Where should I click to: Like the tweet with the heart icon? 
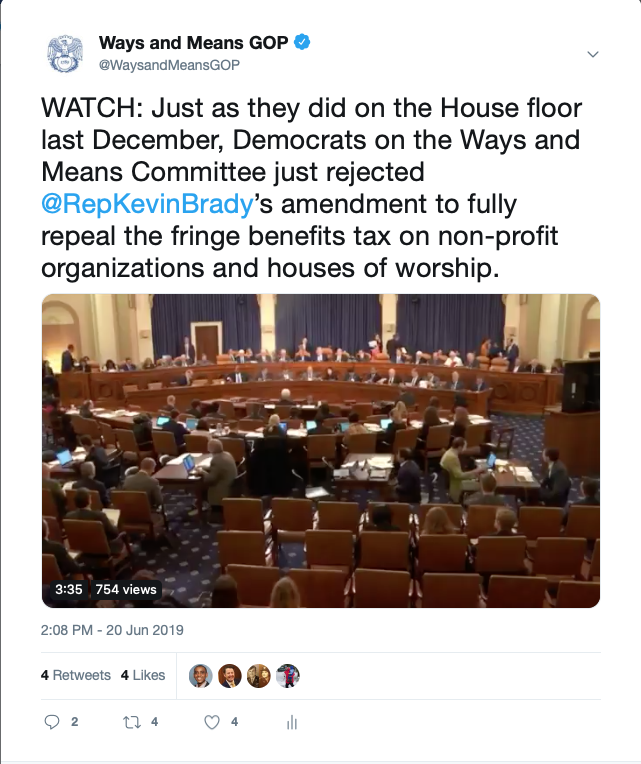pyautogui.click(x=212, y=721)
